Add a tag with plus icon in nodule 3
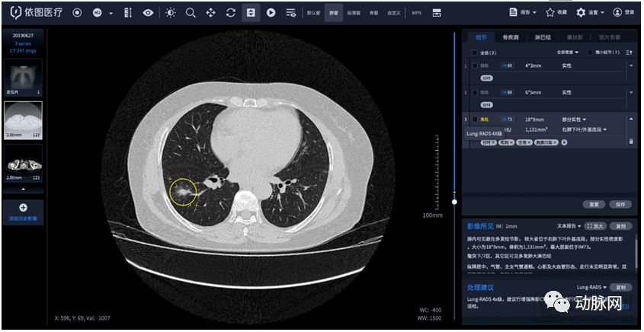This screenshot has width=644, height=332. tap(564, 142)
